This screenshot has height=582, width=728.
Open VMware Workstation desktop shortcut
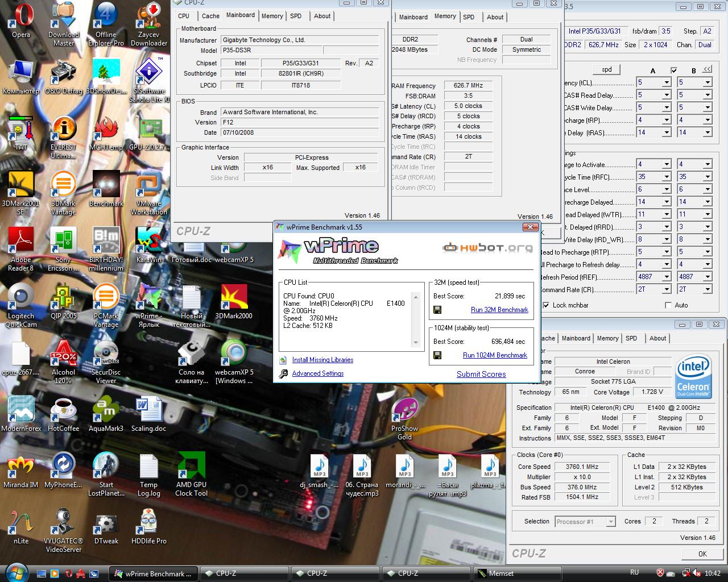click(149, 193)
